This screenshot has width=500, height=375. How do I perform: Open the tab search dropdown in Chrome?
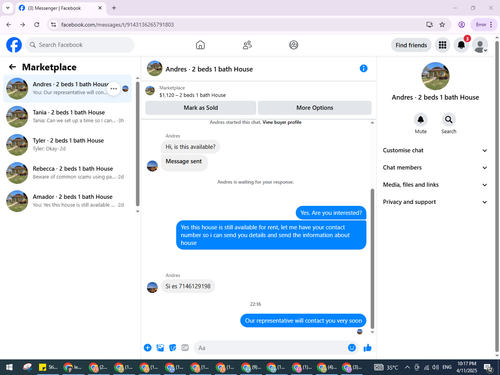(x=8, y=8)
